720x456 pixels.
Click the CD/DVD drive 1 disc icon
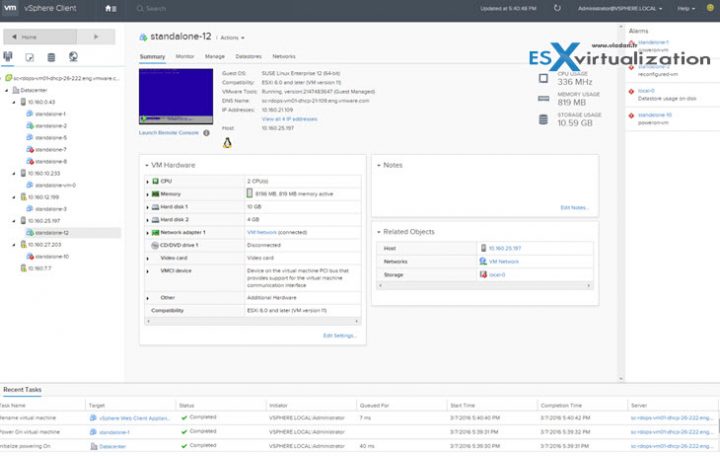pos(155,245)
